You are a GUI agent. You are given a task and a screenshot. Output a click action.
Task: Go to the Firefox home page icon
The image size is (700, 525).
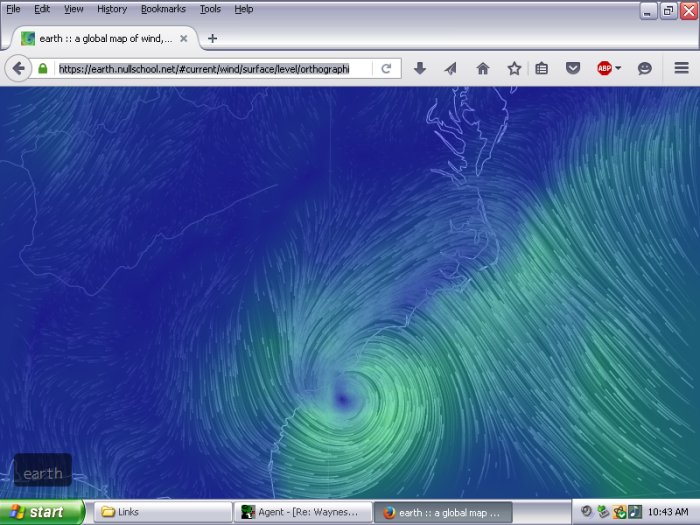click(483, 68)
